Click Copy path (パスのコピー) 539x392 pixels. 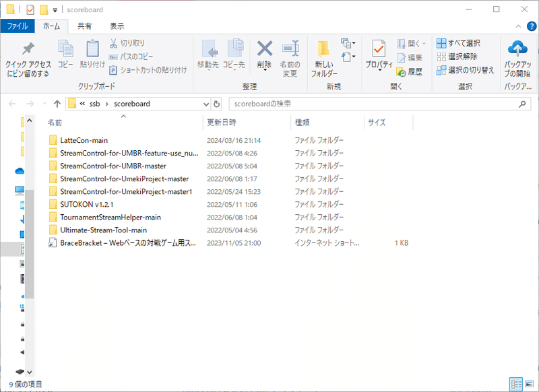pyautogui.click(x=131, y=57)
